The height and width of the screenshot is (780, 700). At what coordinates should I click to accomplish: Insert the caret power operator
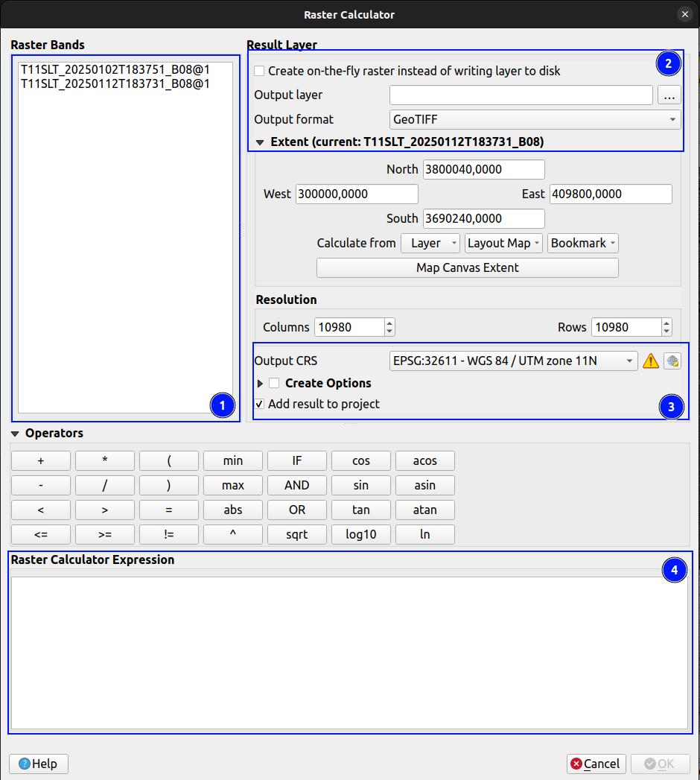point(232,534)
